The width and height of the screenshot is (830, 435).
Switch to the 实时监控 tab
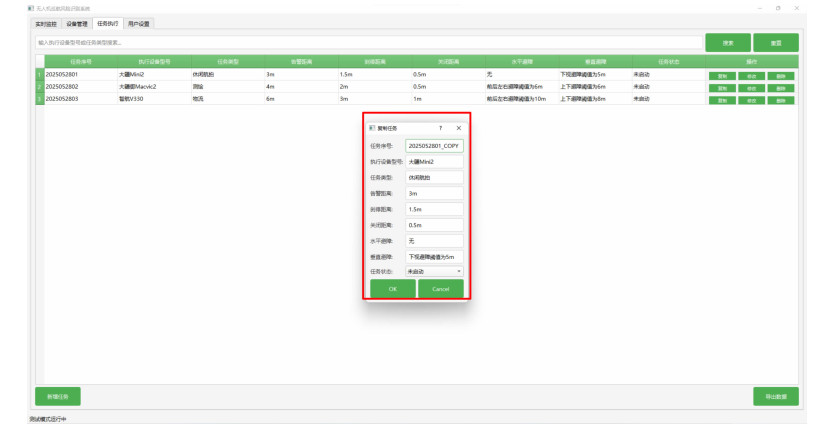point(45,22)
